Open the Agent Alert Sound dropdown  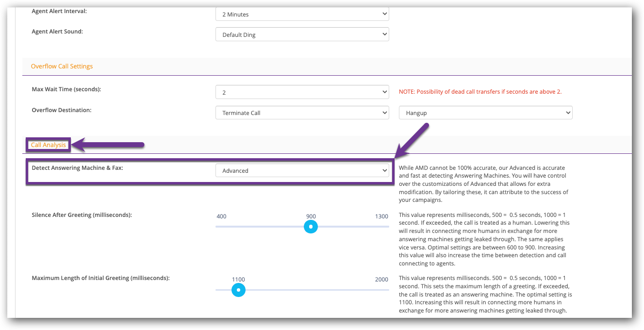point(302,34)
